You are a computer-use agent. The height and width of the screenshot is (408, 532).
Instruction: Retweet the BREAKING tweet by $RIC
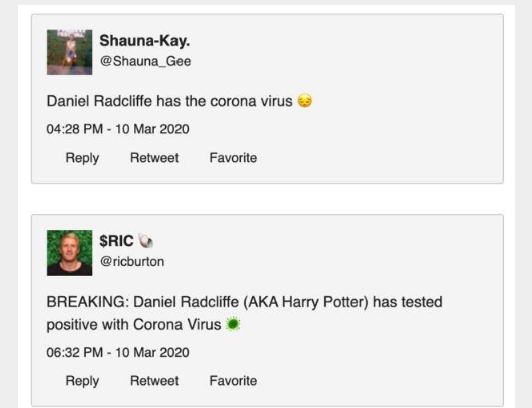[154, 381]
